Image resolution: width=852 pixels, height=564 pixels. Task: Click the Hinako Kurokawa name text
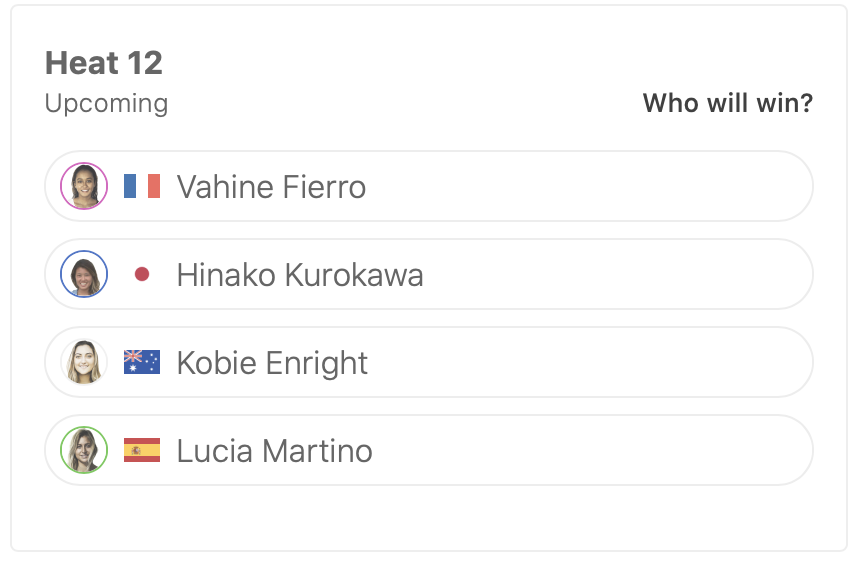[x=300, y=275]
